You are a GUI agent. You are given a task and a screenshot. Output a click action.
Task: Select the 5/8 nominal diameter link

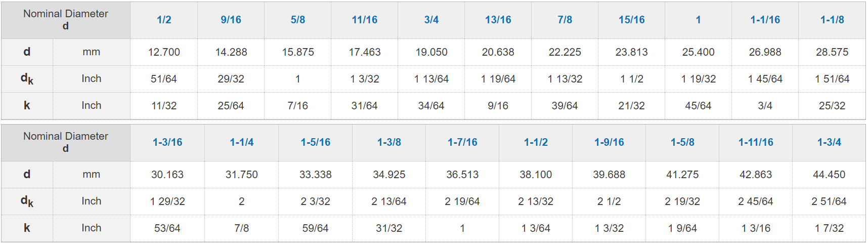pos(298,20)
